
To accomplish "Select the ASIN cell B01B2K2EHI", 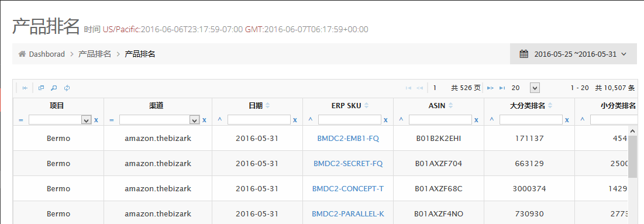I will pos(439,139).
